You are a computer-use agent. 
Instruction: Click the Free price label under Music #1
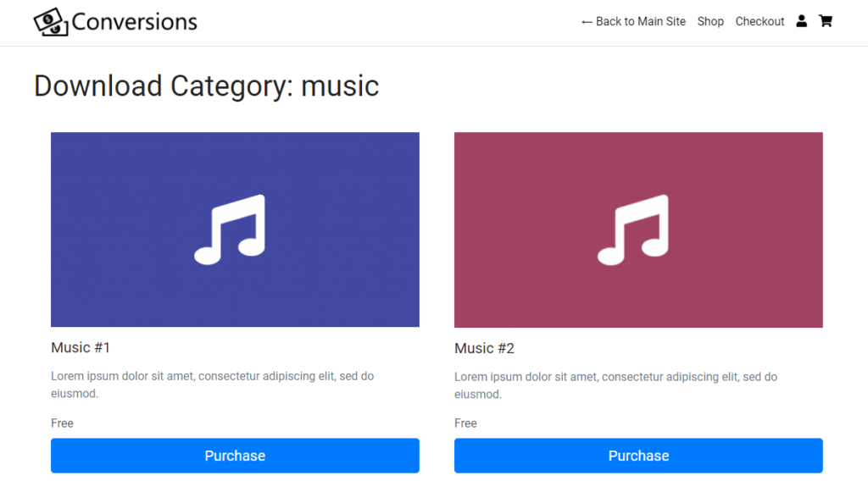point(62,423)
